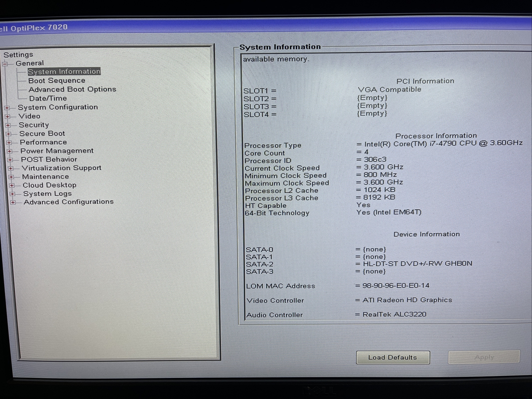Click the SLOT1 VGA Compatible value
Viewport: 532px width, 399px height.
coord(389,90)
